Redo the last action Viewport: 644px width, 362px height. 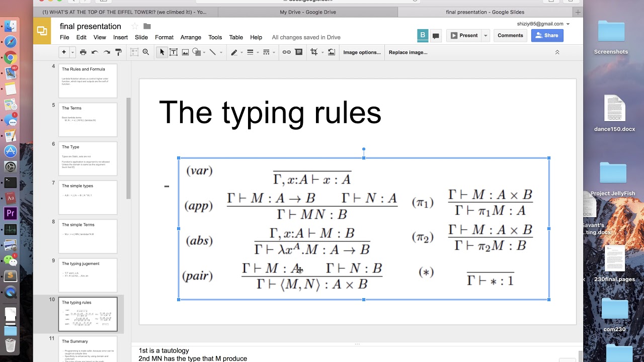coord(107,52)
